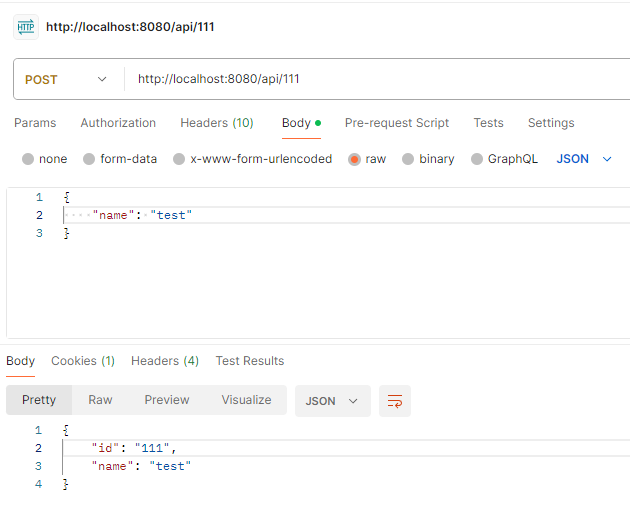Toggle word wrap icon in response toolbar

click(395, 401)
